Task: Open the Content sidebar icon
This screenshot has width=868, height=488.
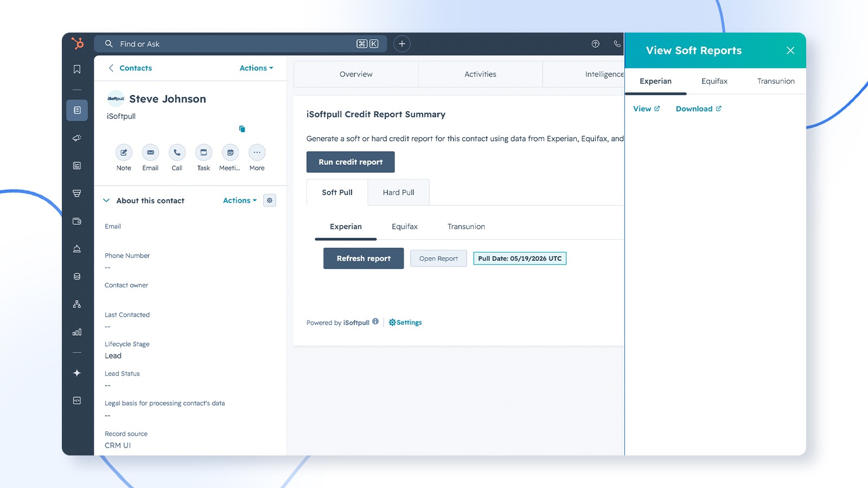Action: pyautogui.click(x=77, y=165)
